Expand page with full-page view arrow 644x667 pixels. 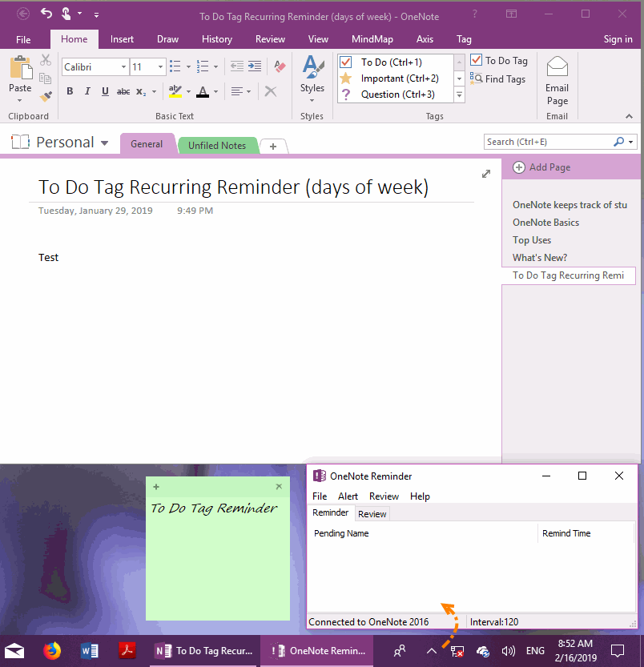coord(486,174)
